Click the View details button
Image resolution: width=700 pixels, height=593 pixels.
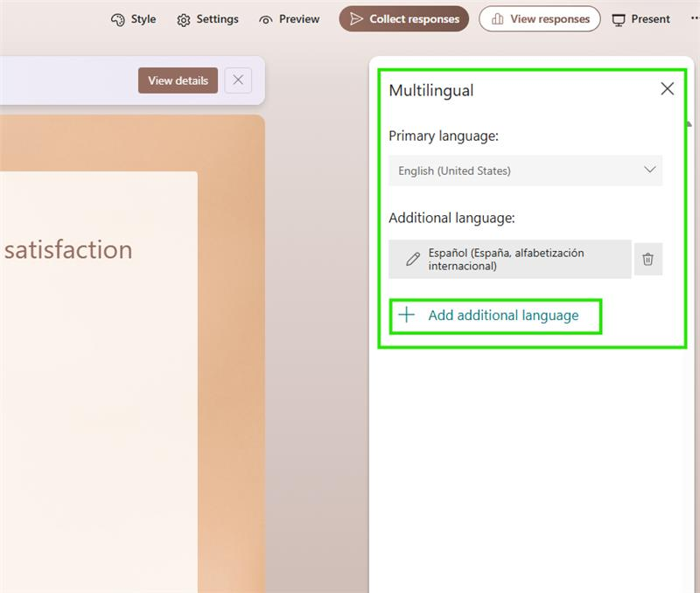coord(178,80)
